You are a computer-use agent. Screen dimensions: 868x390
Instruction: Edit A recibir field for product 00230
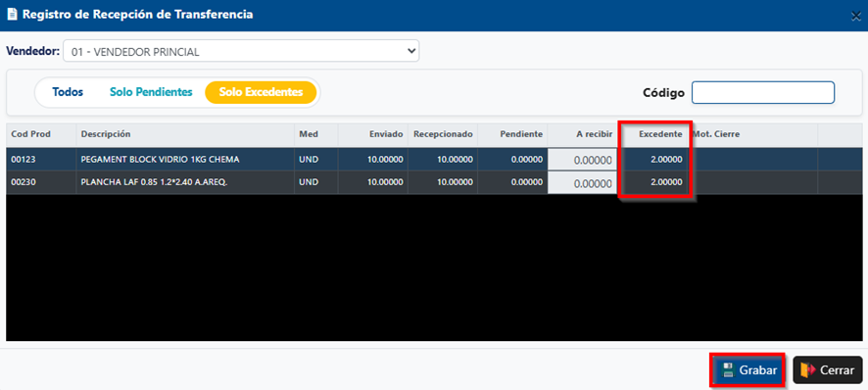click(582, 183)
